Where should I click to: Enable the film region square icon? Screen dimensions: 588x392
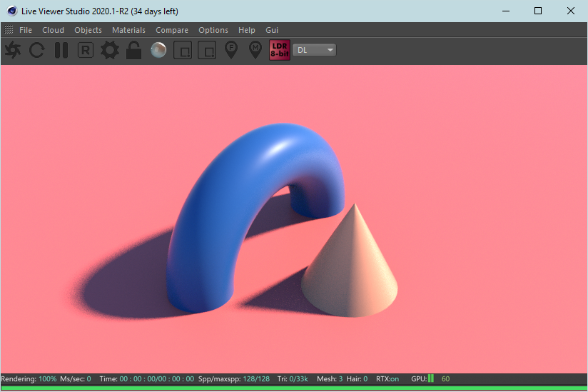[207, 50]
